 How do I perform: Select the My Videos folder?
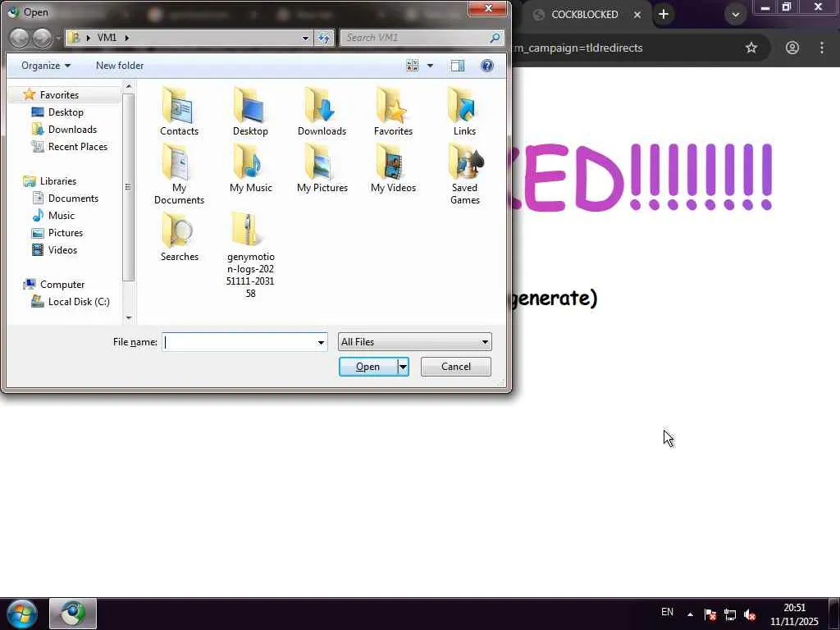click(393, 169)
